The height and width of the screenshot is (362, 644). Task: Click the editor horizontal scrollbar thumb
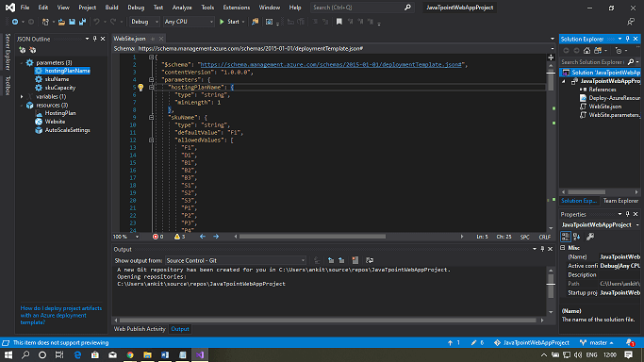(x=312, y=237)
